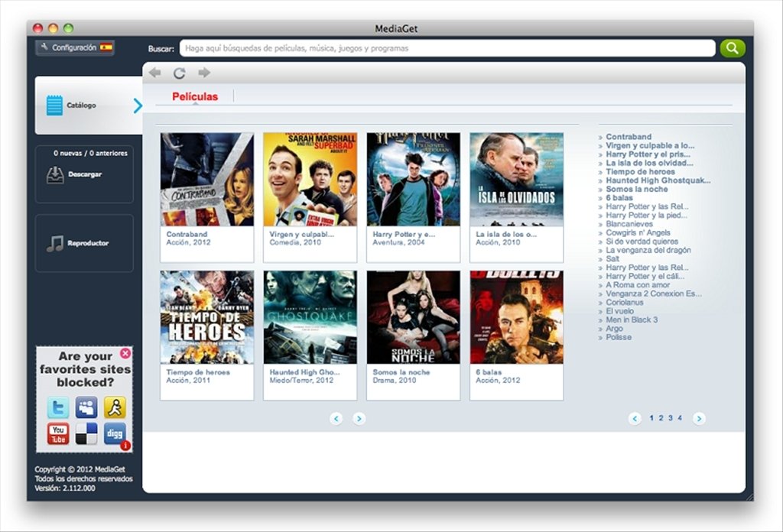Select Polisse in the movie list
Image resolution: width=783 pixels, height=532 pixels.
coord(618,337)
